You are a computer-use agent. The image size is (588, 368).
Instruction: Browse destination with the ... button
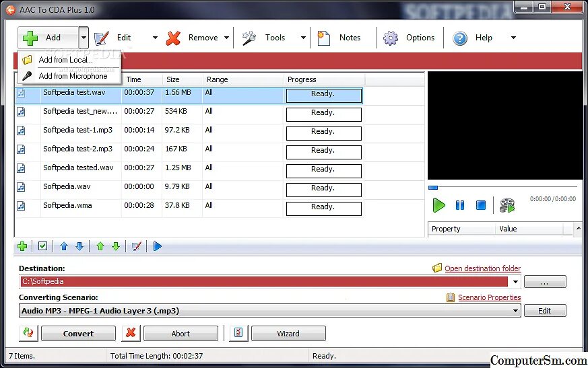pyautogui.click(x=545, y=282)
